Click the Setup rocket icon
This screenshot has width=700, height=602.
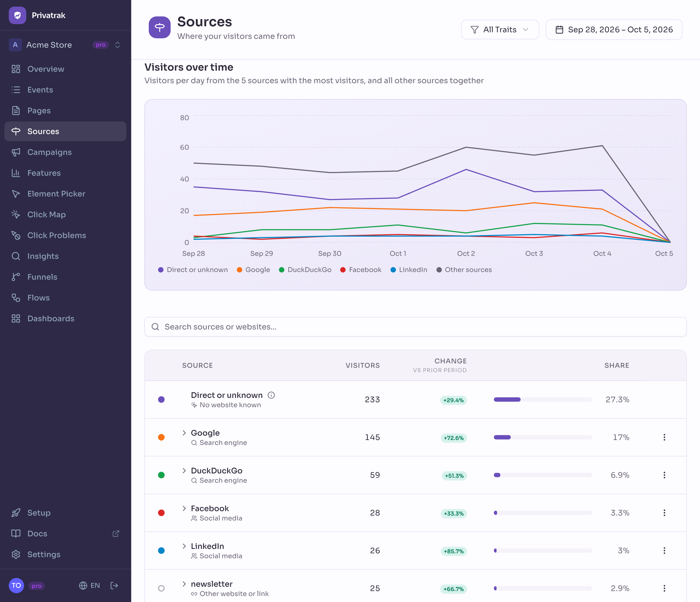coord(16,513)
